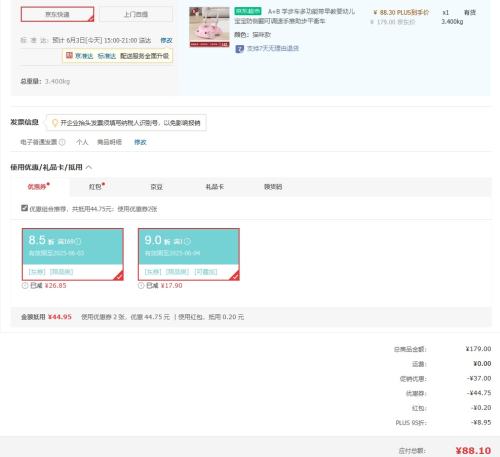Select the 上门自提 pickup option
Screen dimensions: 500x457
[136, 14]
